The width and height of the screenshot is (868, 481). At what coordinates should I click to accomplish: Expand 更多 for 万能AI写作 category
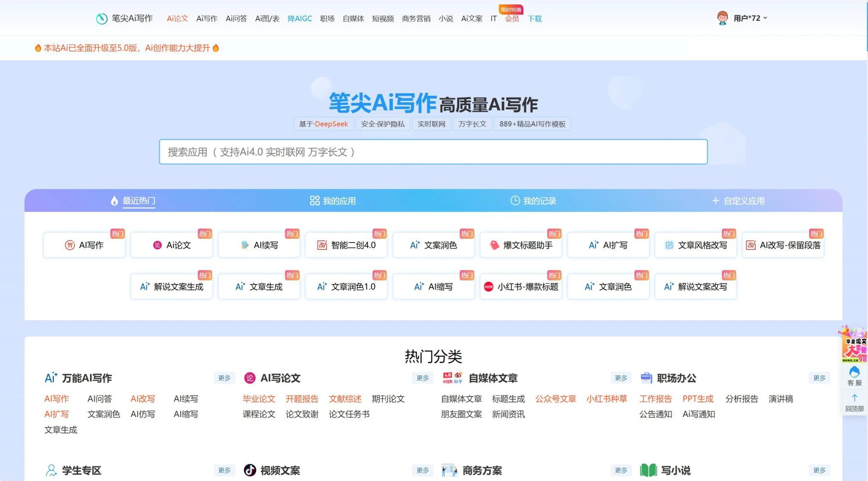tap(224, 378)
